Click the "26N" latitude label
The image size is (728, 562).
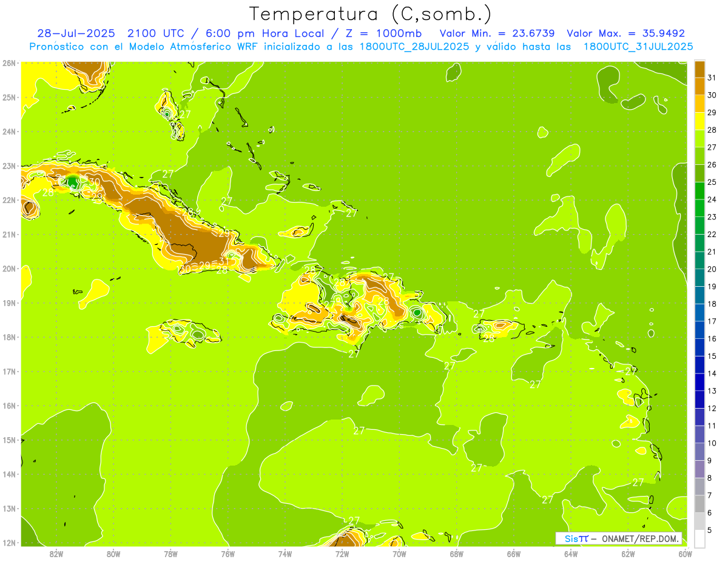(x=9, y=62)
